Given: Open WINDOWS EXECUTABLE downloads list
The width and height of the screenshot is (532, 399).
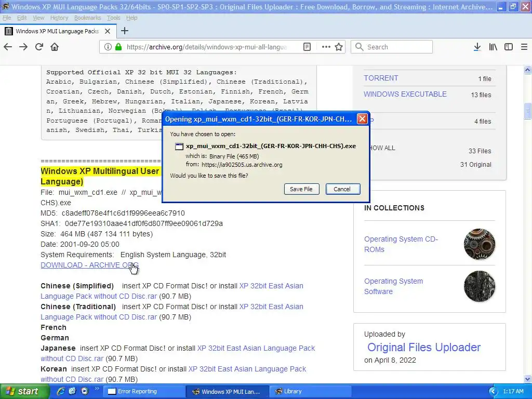Looking at the screenshot, I should [x=405, y=95].
